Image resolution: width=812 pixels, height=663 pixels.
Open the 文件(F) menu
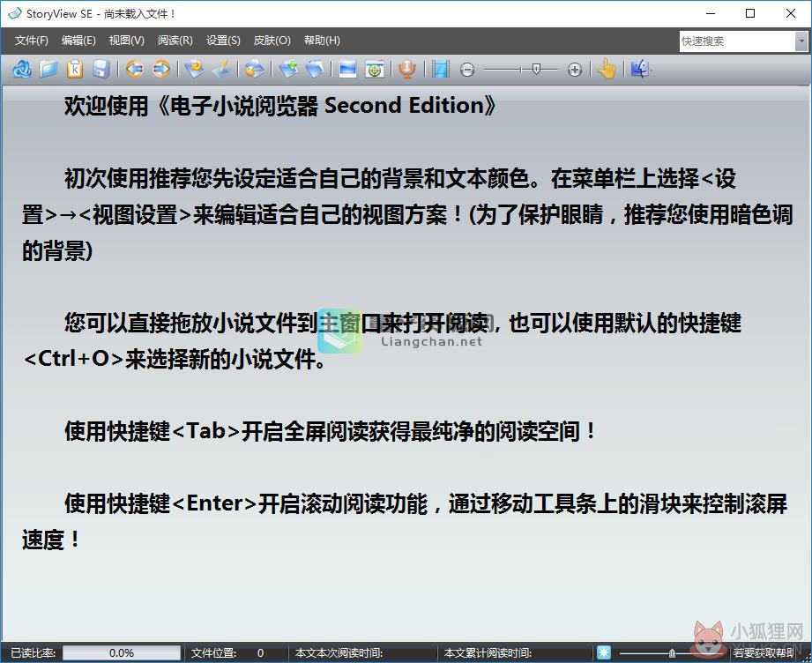point(32,41)
